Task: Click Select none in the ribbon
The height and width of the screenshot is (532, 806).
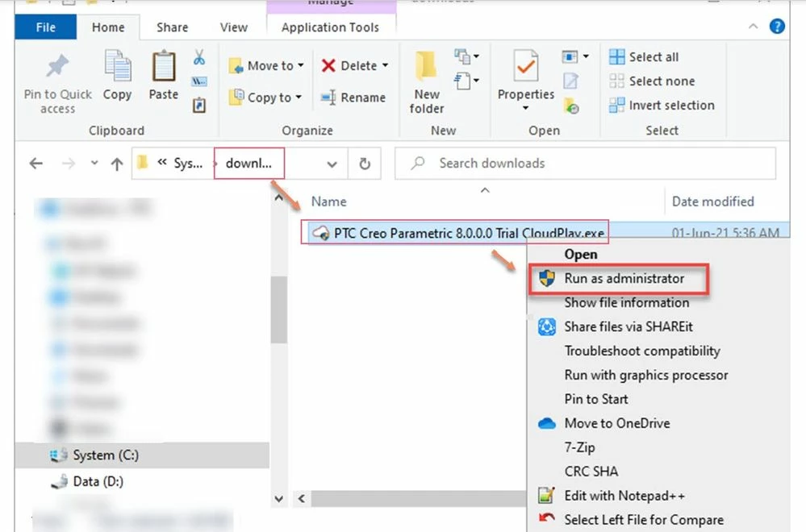Action: (x=651, y=81)
